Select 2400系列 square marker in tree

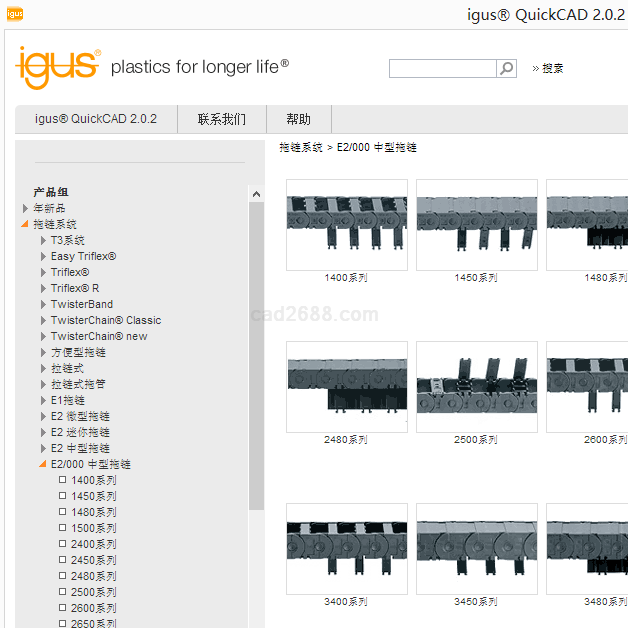coord(62,544)
